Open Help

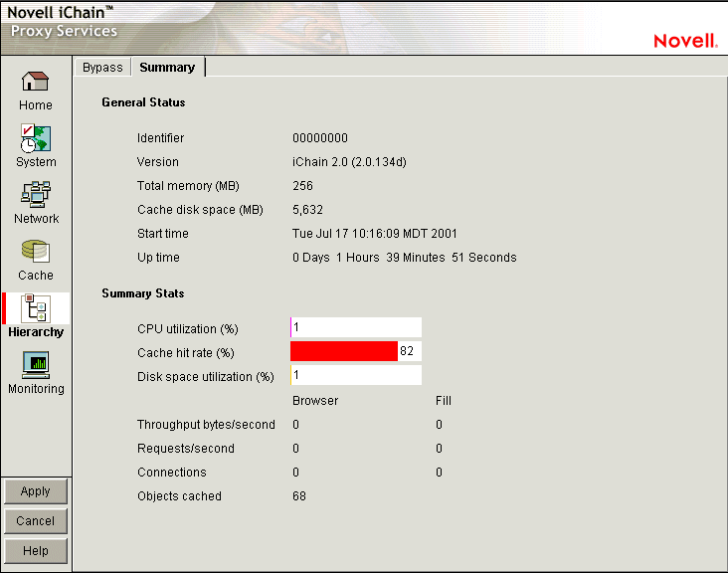tap(35, 551)
